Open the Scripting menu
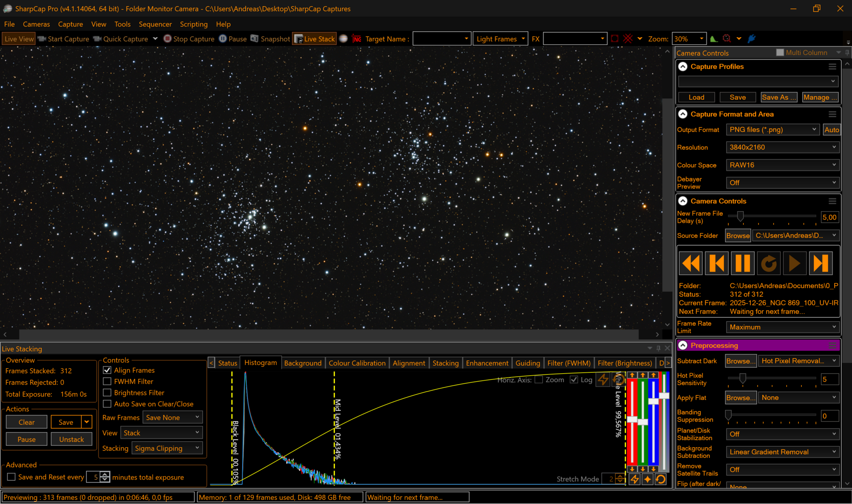The image size is (852, 504). point(193,24)
